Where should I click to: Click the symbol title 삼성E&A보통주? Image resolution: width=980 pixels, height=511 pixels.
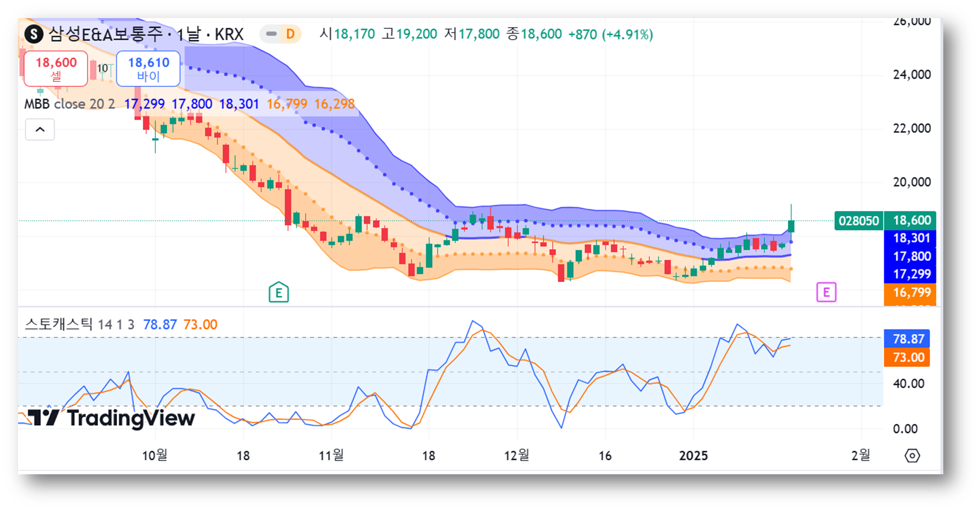tap(106, 34)
